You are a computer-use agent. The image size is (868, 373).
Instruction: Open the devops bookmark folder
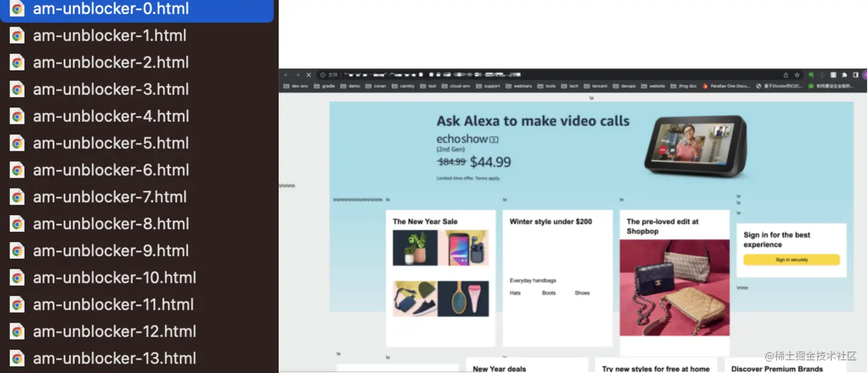pyautogui.click(x=624, y=86)
